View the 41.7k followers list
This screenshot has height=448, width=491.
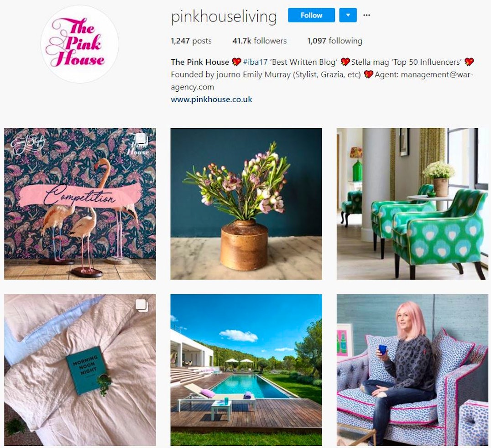click(x=260, y=41)
